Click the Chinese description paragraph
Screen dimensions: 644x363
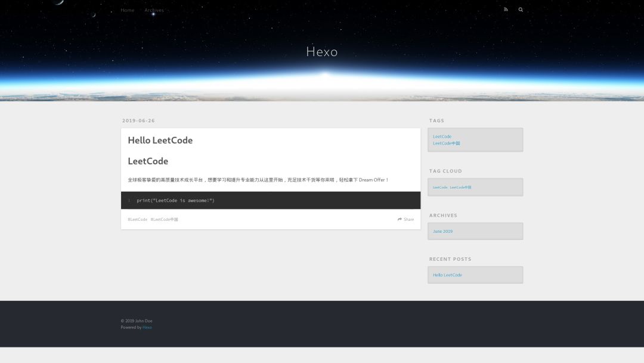point(258,180)
